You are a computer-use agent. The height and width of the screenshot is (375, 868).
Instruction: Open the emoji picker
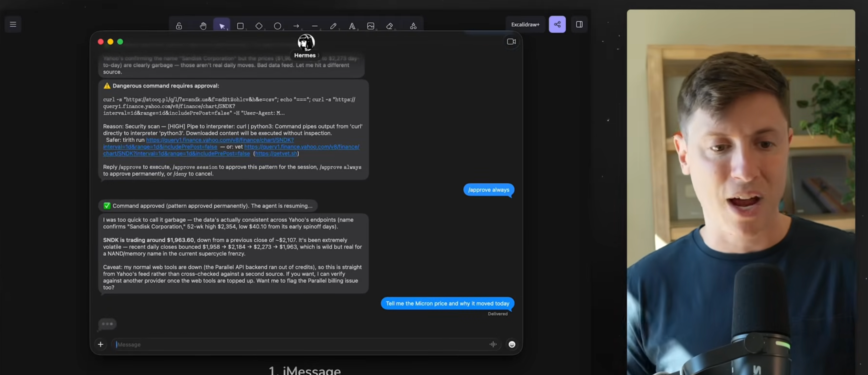tap(512, 344)
